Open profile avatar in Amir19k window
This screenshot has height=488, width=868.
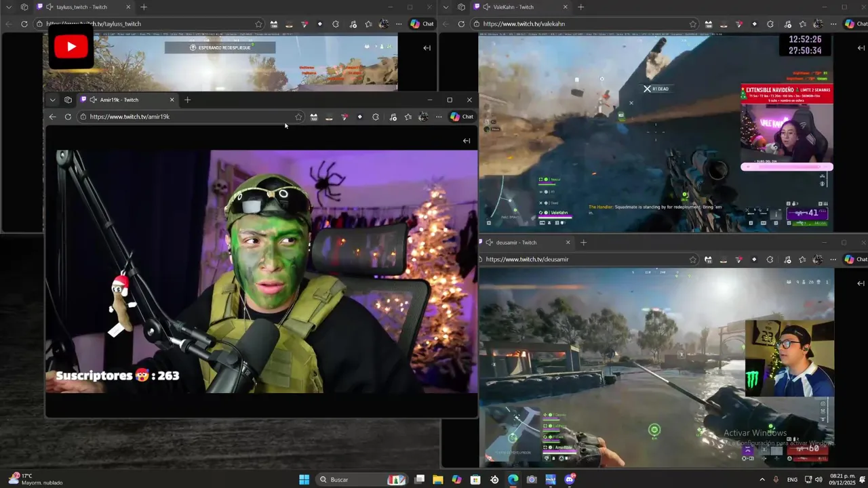point(423,117)
